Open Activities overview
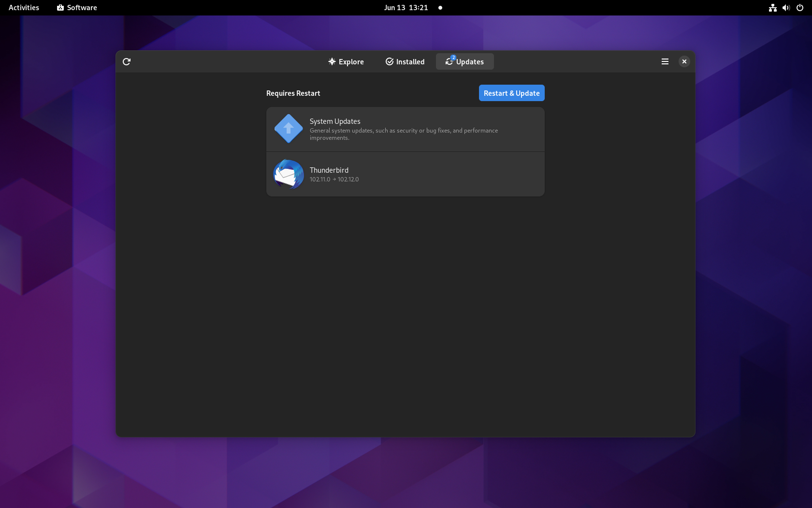Screen dimensions: 812x508 (24, 8)
